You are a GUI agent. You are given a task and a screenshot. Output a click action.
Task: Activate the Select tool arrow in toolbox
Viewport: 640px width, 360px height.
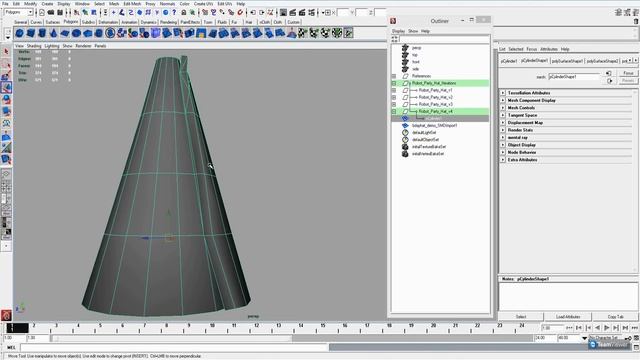coord(6,52)
